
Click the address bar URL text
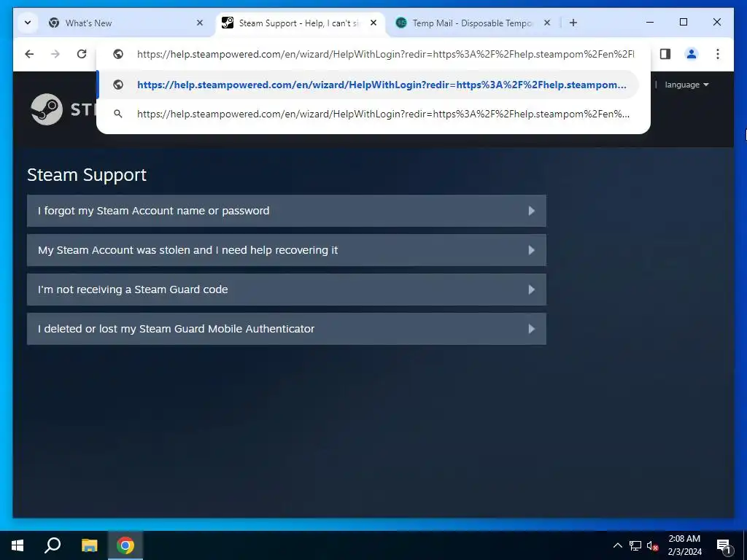tap(385, 54)
